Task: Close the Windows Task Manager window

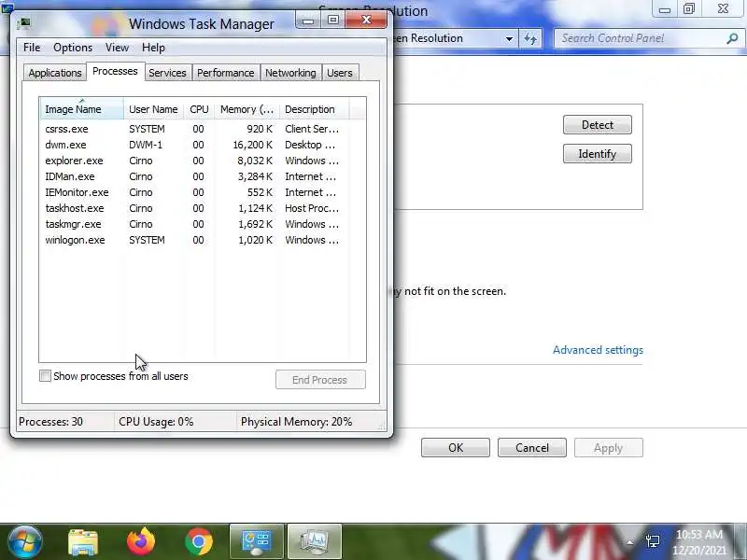Action: (366, 21)
